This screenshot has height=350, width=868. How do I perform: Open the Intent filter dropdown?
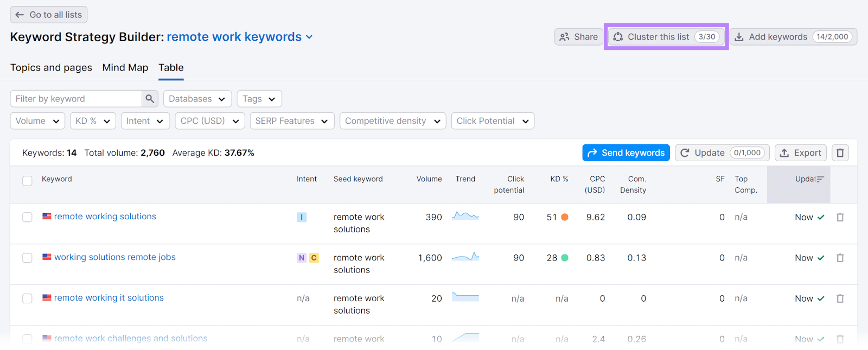click(145, 121)
